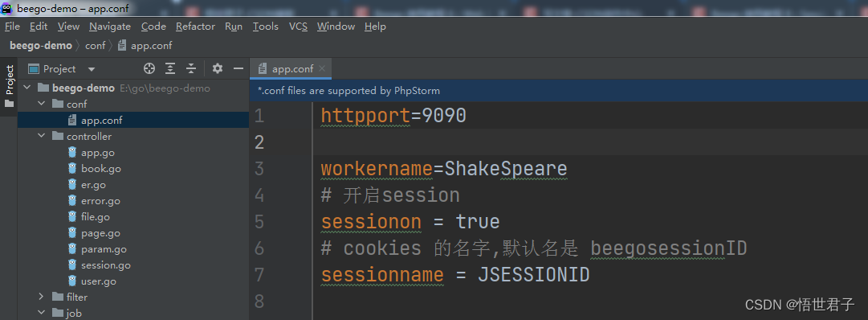Open the File menu
This screenshot has height=320, width=868.
12,26
